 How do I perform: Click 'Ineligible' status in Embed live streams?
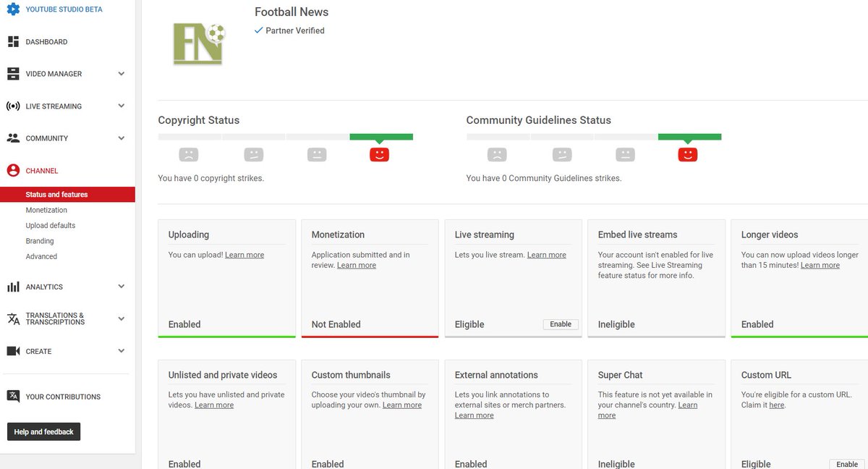point(617,324)
